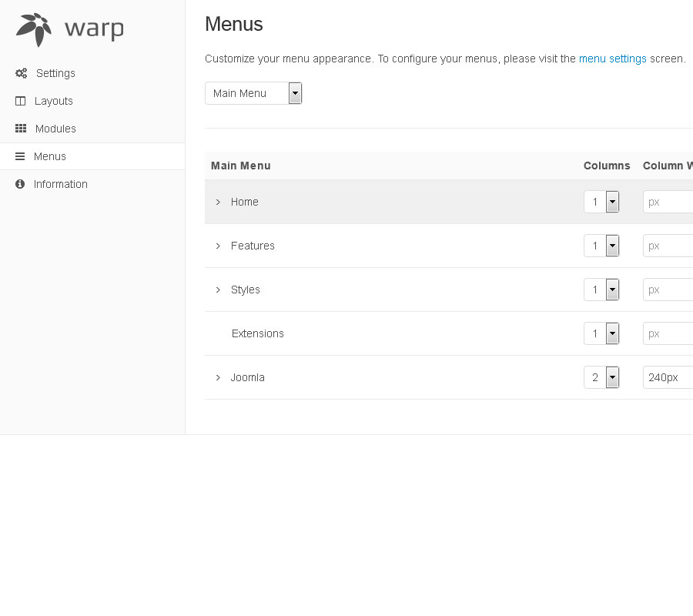Open the Information page label
The height and width of the screenshot is (616, 693).
click(x=61, y=184)
